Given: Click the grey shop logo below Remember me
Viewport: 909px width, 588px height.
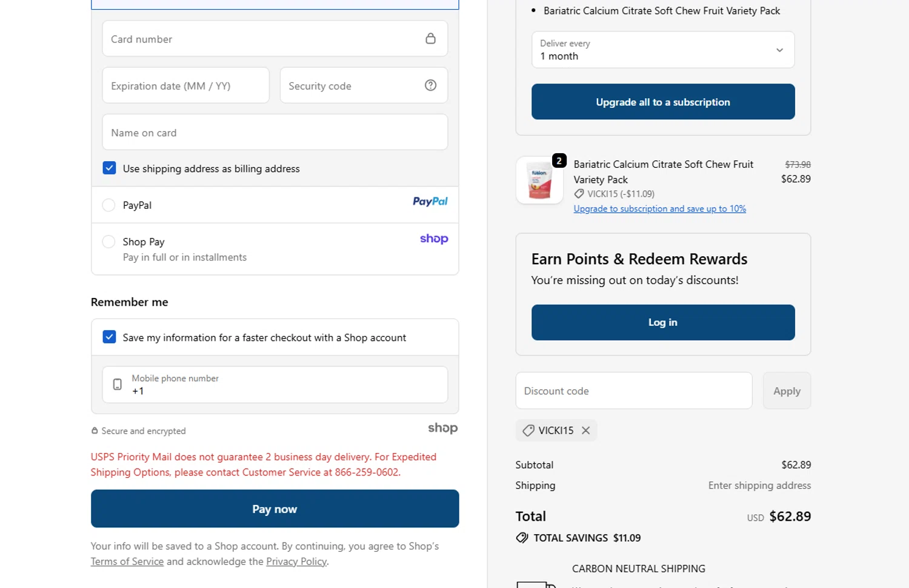Looking at the screenshot, I should 442,428.
